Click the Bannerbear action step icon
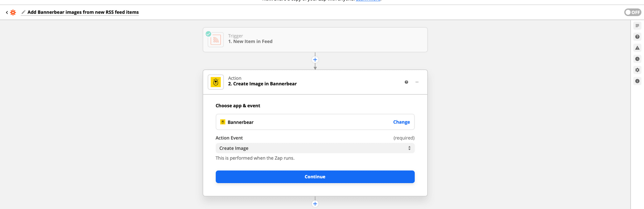644x209 pixels. click(216, 82)
